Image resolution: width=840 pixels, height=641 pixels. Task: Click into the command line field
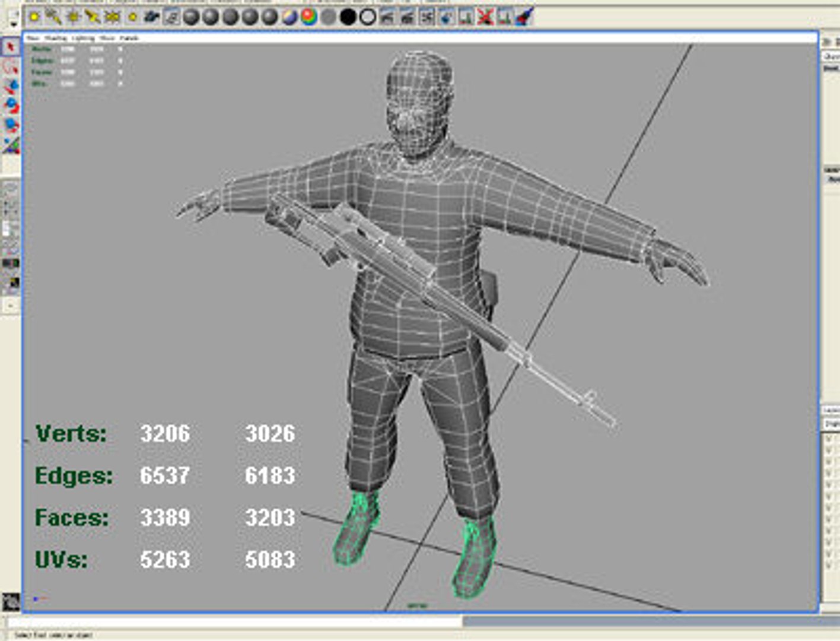tap(234, 623)
